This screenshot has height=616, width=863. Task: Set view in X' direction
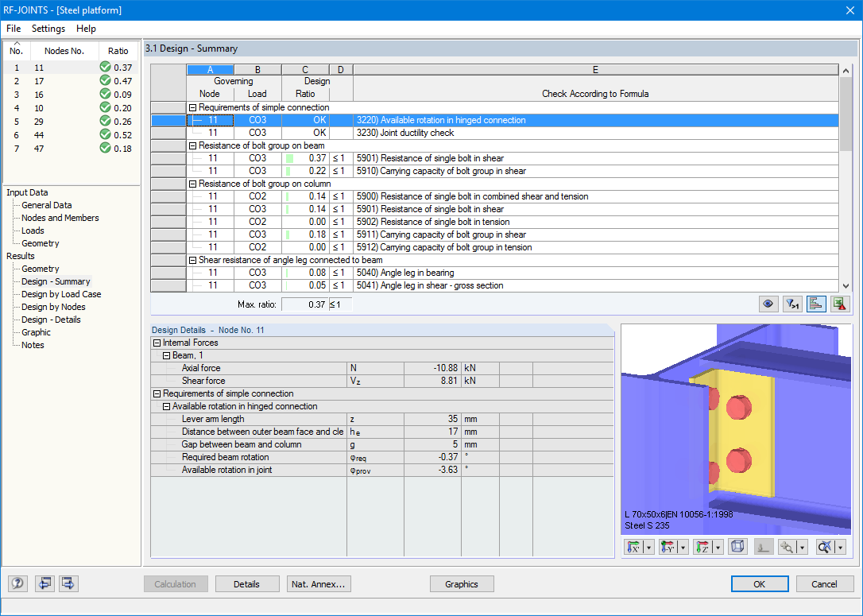633,547
